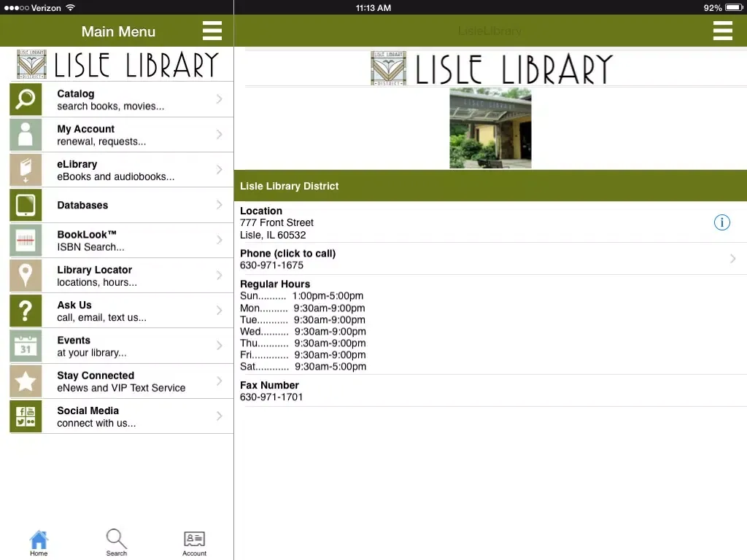Tap the Library Locator map pin icon
The image size is (747, 560).
(26, 276)
